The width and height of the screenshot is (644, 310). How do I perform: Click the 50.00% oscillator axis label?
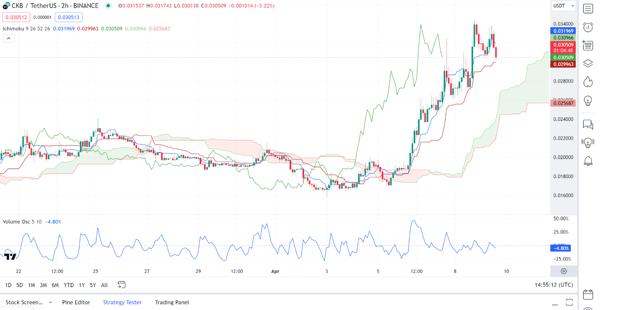click(x=561, y=219)
